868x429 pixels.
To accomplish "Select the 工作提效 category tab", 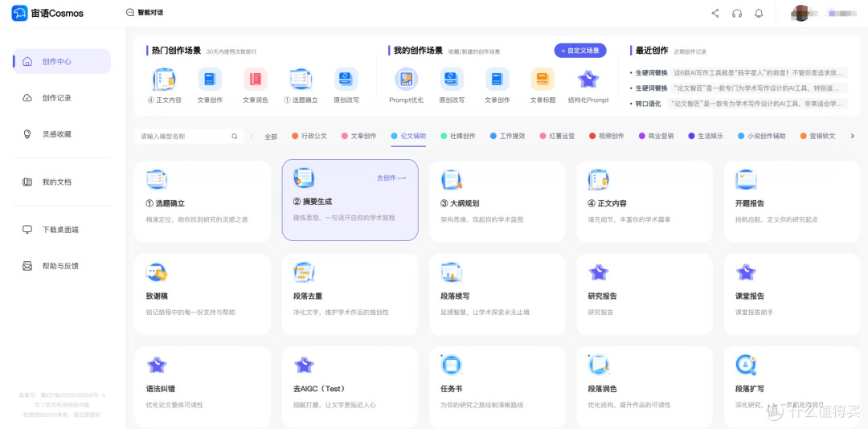I will (x=508, y=136).
